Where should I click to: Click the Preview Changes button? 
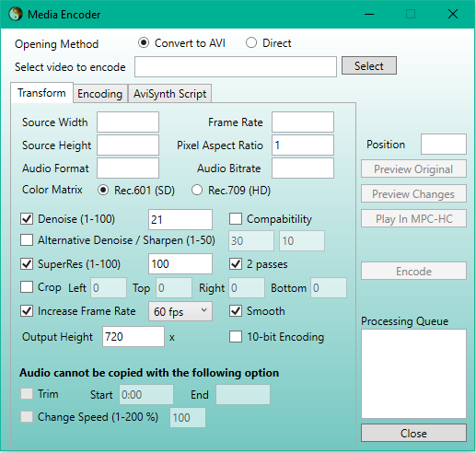click(413, 193)
